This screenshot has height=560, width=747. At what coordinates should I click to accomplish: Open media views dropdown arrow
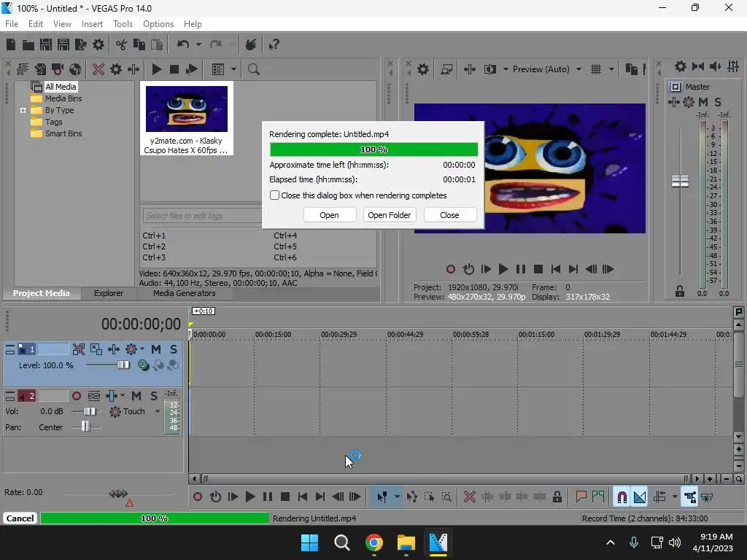click(x=233, y=69)
